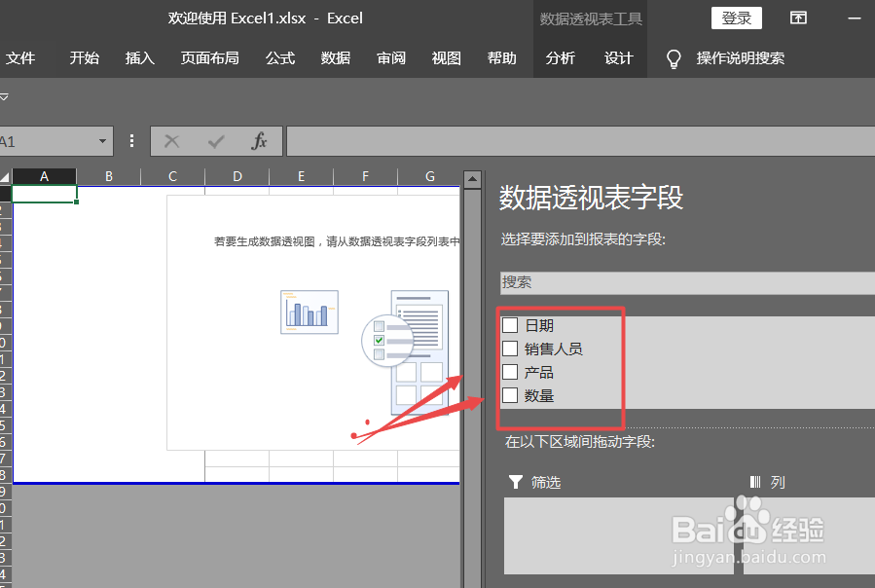Enable the 日期 field checkbox
This screenshot has height=588, width=875.
pyautogui.click(x=509, y=324)
